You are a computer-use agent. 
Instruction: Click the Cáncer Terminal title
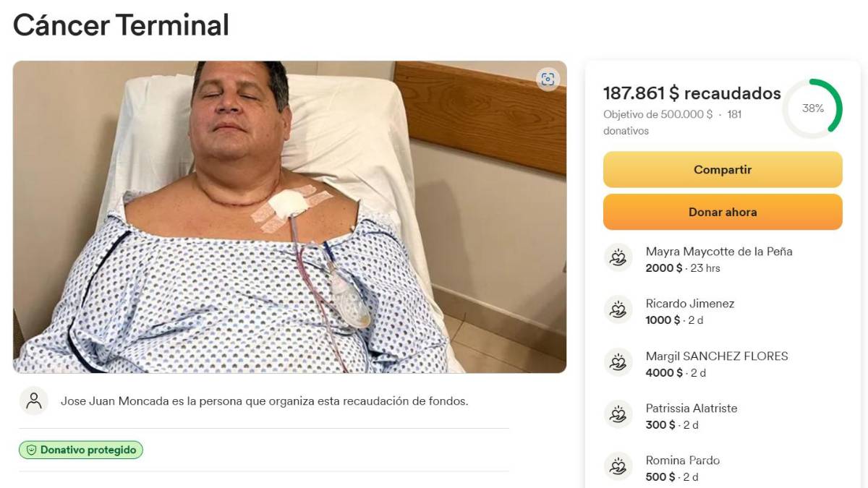[x=121, y=25]
